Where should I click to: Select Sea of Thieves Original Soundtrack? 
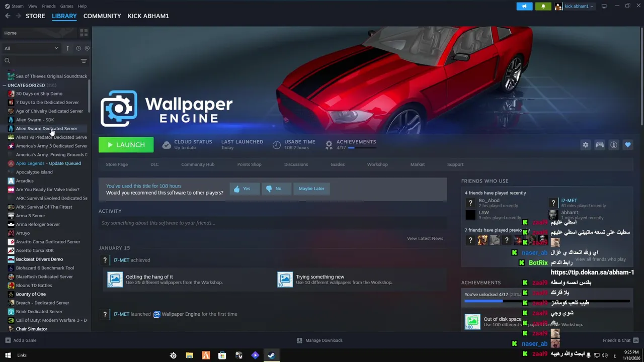[x=51, y=76]
